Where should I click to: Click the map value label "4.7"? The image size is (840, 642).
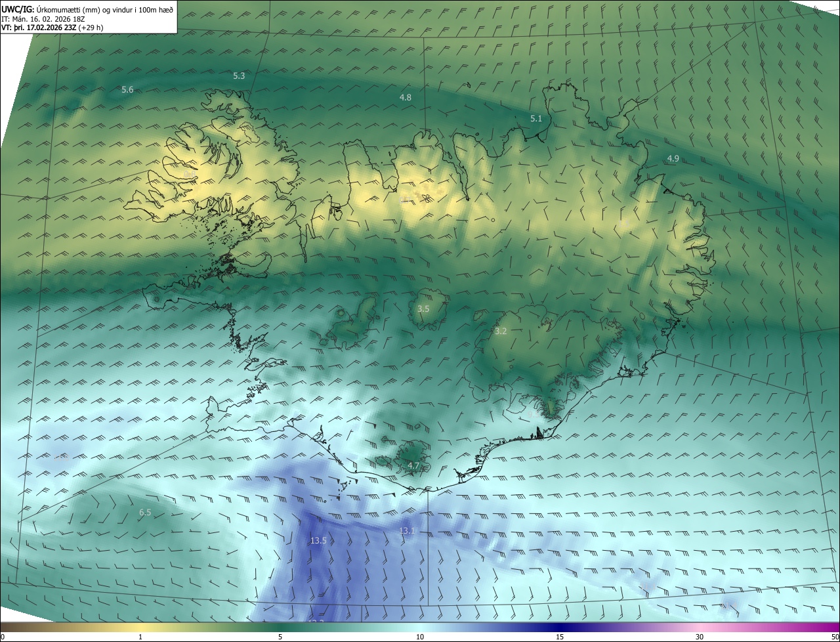413,466
